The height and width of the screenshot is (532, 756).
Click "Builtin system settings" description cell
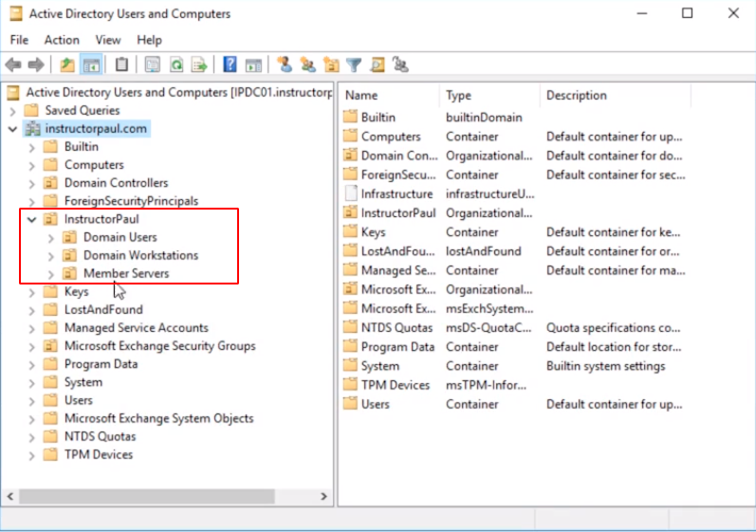click(605, 366)
